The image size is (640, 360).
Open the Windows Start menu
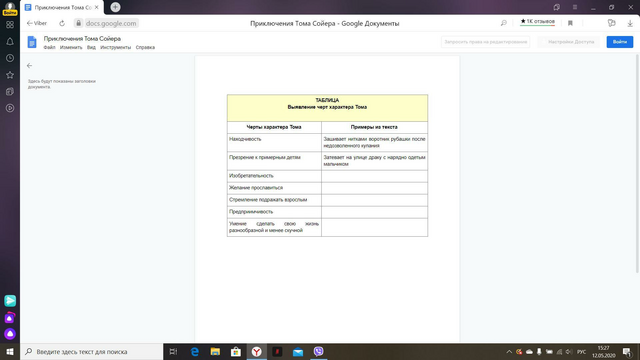(10, 351)
